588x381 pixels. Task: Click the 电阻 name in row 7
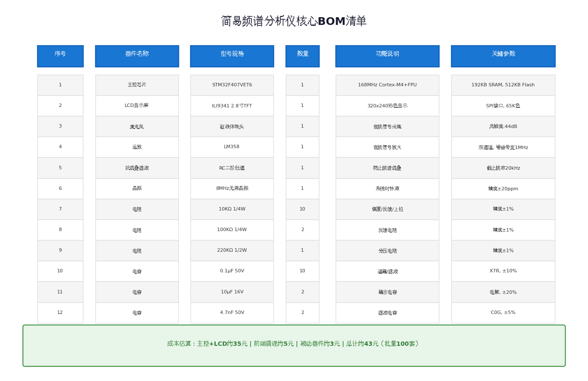(x=137, y=209)
